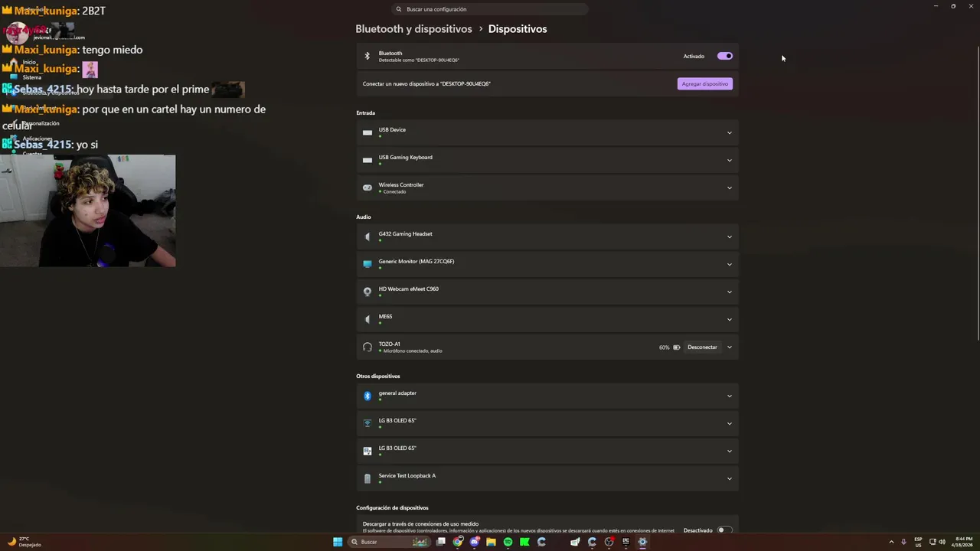This screenshot has width=980, height=551.
Task: Turn off the Bluetooth toggle
Action: click(725, 56)
